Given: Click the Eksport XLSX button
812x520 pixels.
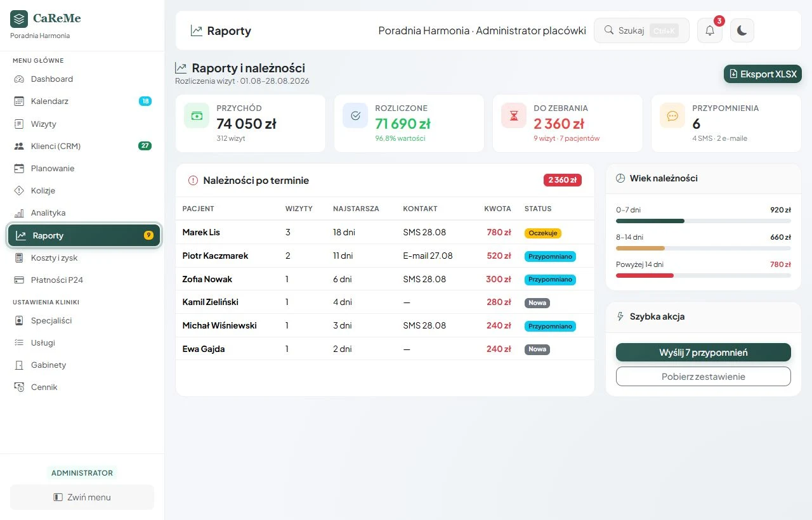Looking at the screenshot, I should pos(763,74).
